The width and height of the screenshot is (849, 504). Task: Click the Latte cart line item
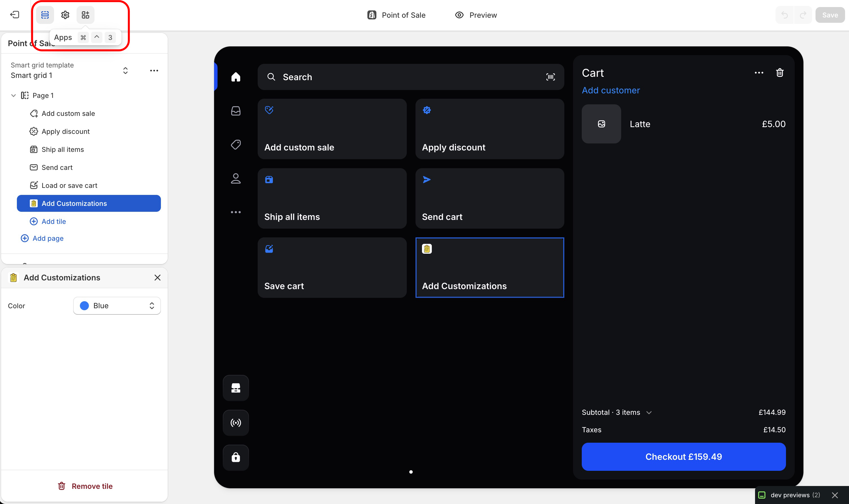[x=684, y=124]
